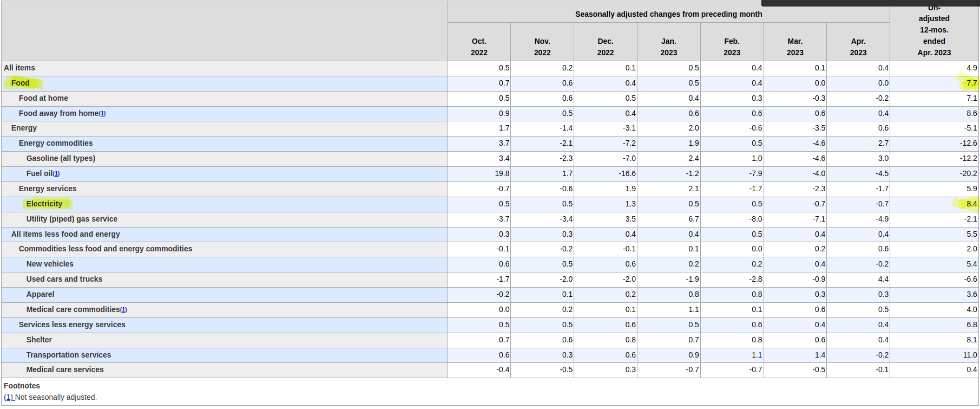Click 4.9 value in All items row
This screenshot has height=409, width=980.
point(972,68)
